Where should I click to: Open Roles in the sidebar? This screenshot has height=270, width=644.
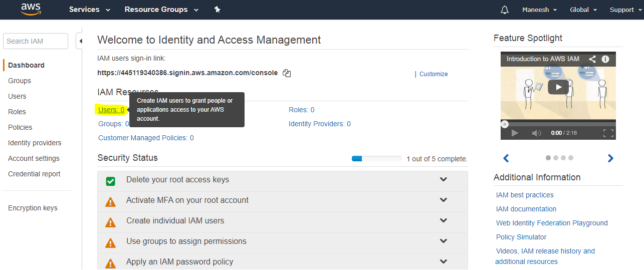[17, 112]
